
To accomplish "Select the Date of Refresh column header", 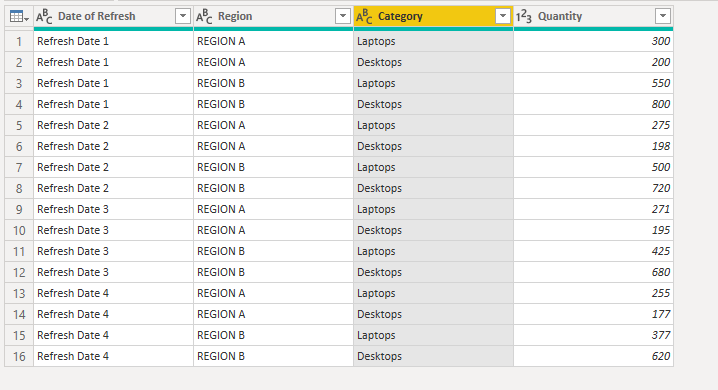I will [114, 16].
